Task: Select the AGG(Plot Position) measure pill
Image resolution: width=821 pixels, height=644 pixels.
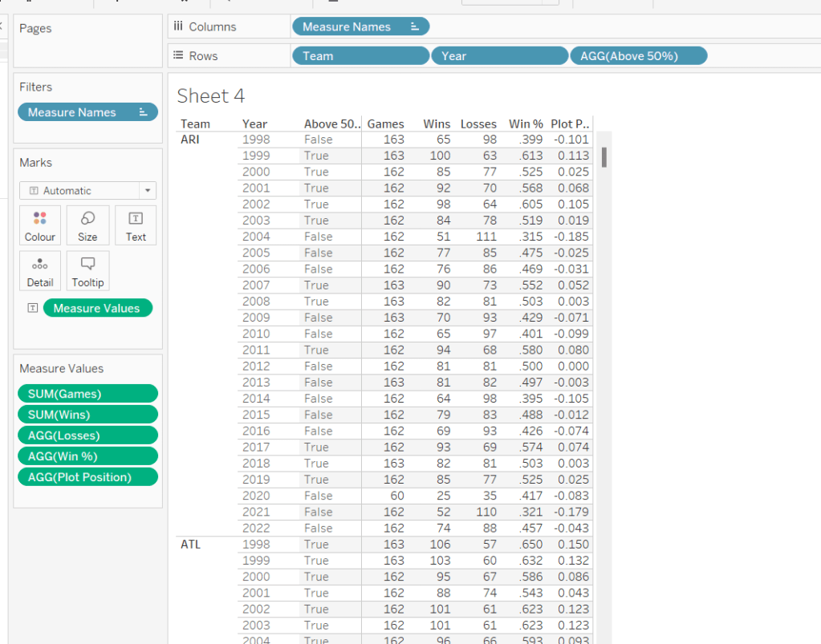Action: click(x=87, y=477)
